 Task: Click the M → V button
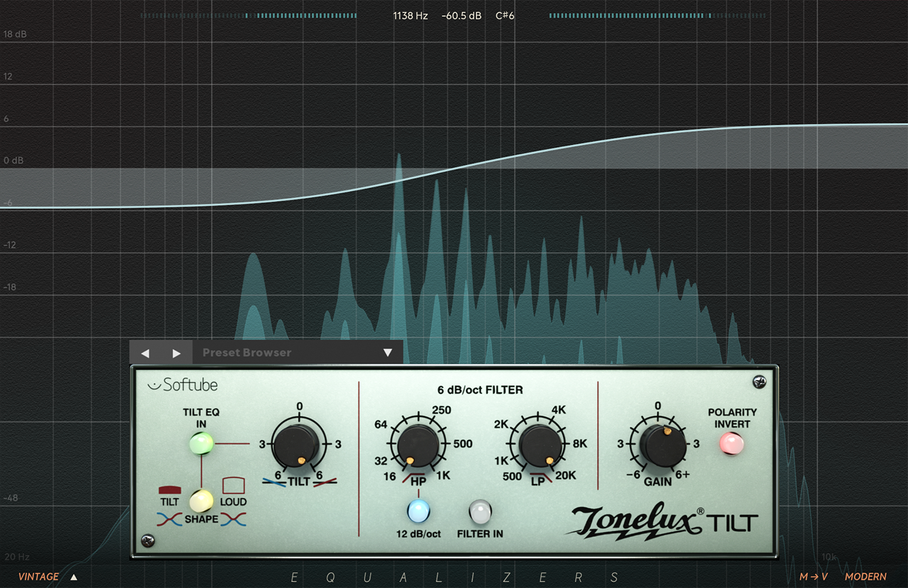coord(813,577)
